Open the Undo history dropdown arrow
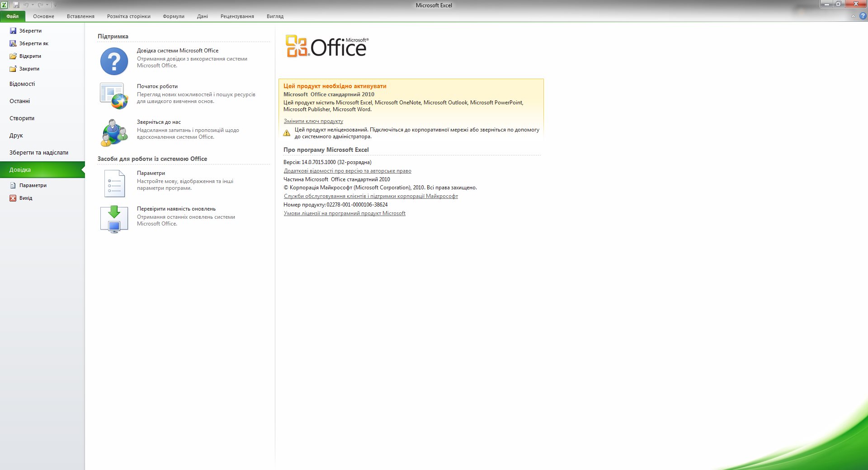This screenshot has width=868, height=470. [x=33, y=5]
